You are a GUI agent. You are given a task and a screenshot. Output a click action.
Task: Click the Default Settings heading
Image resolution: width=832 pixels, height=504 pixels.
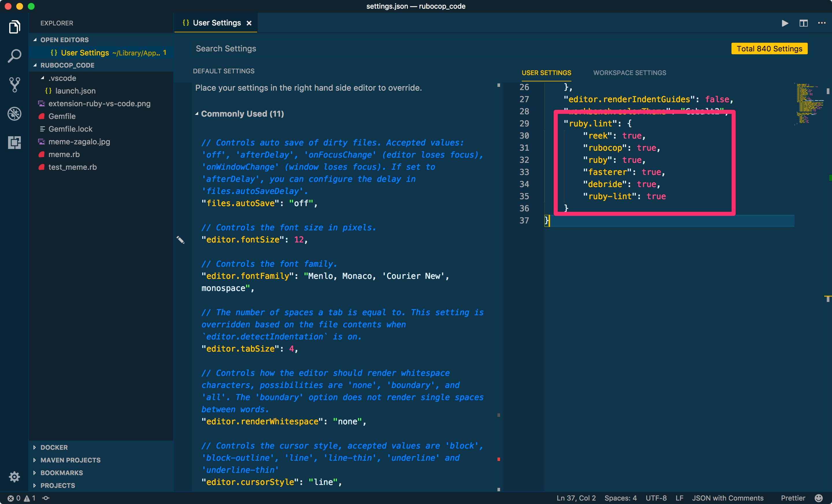pyautogui.click(x=224, y=71)
